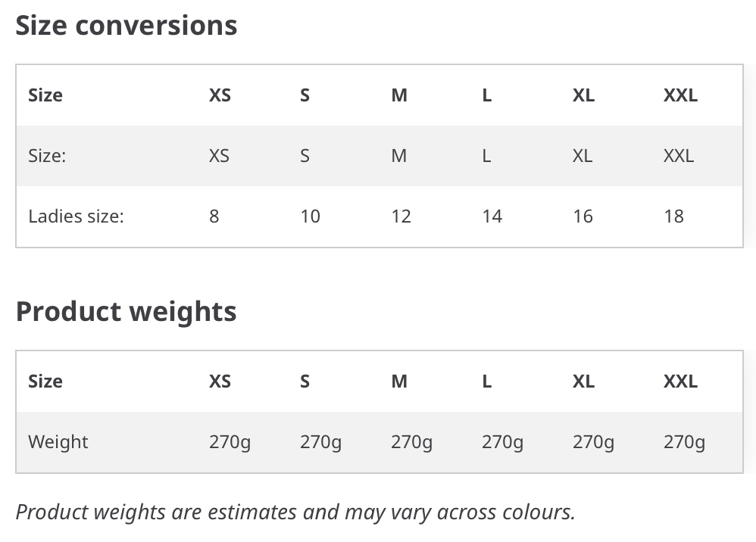Screen dimensions: 756x542
Task: Click Ladies size value 18
Action: (x=674, y=216)
